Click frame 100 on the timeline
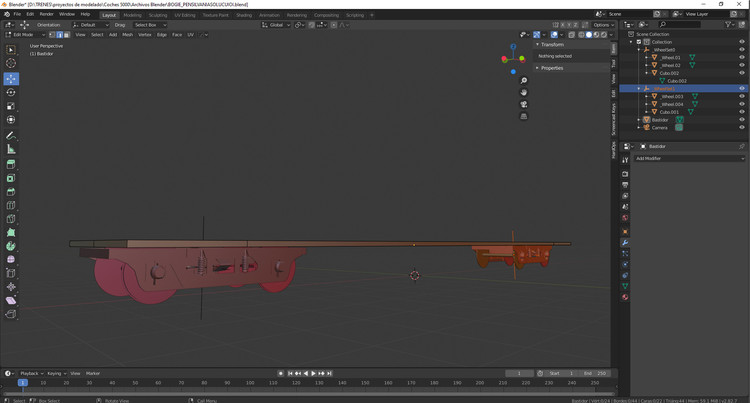The image size is (750, 403). click(x=250, y=383)
